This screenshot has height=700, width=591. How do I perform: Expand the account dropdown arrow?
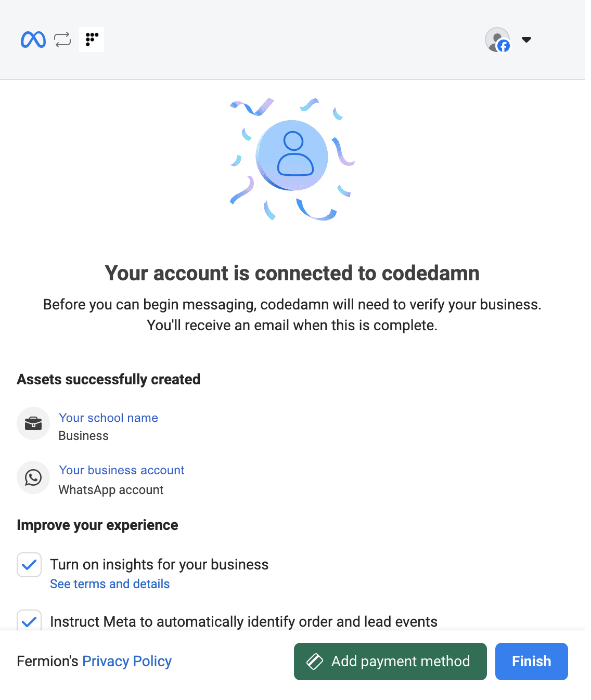pyautogui.click(x=526, y=40)
